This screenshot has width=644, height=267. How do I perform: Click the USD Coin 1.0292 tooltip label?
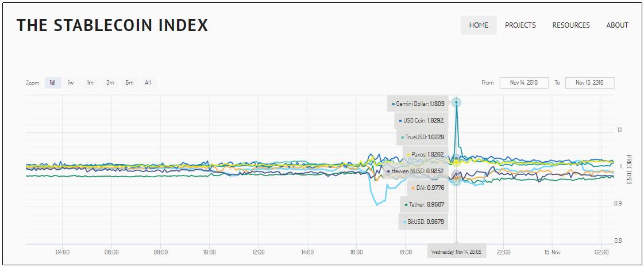tap(422, 121)
